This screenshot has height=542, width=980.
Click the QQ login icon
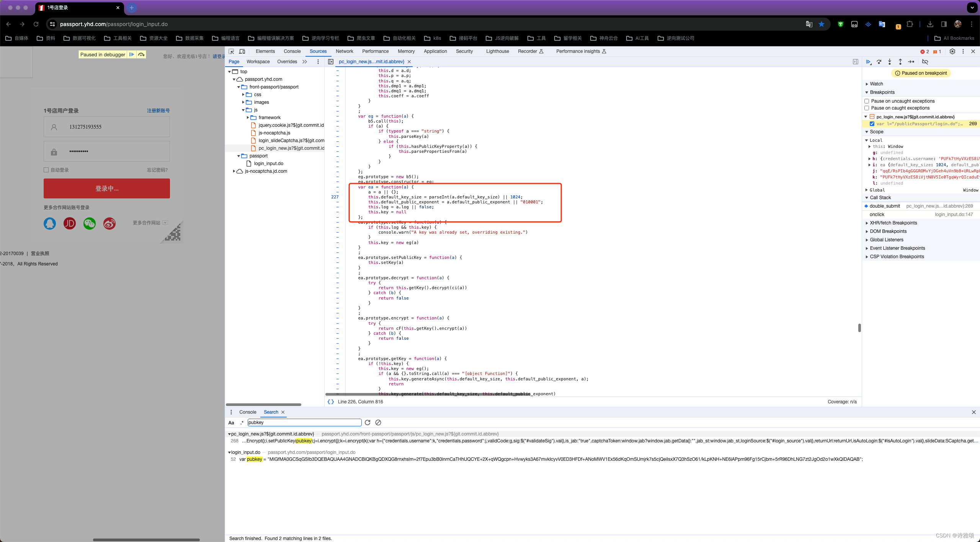(50, 223)
